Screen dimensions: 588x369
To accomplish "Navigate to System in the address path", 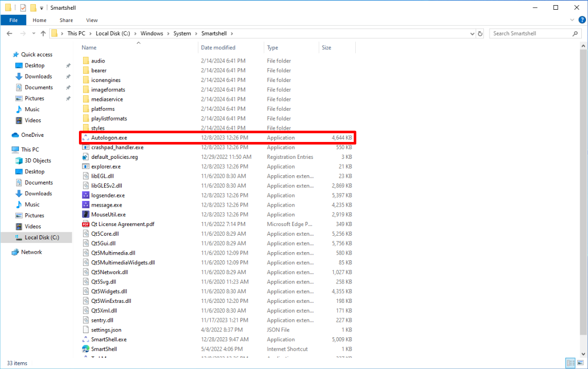I will (x=183, y=33).
